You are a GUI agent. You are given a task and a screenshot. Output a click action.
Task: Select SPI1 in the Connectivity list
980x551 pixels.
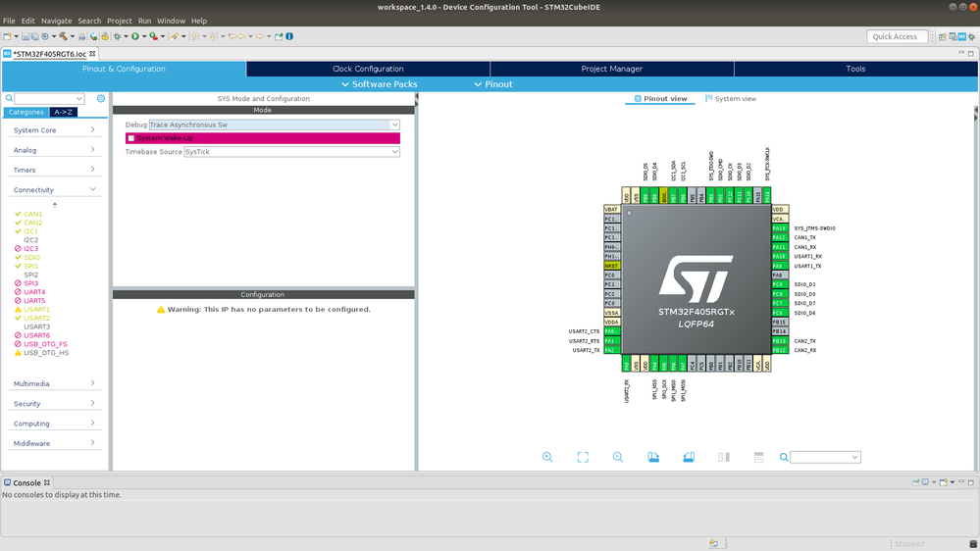[x=30, y=266]
